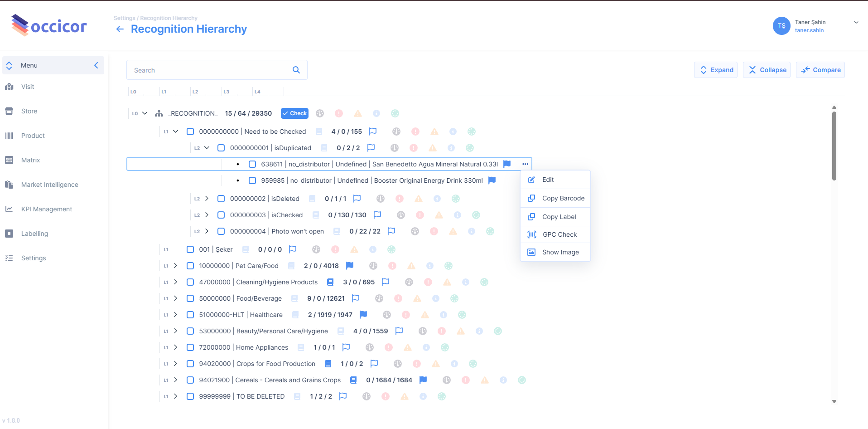Click the vertical scrollbar thumb of the tree

[834, 145]
